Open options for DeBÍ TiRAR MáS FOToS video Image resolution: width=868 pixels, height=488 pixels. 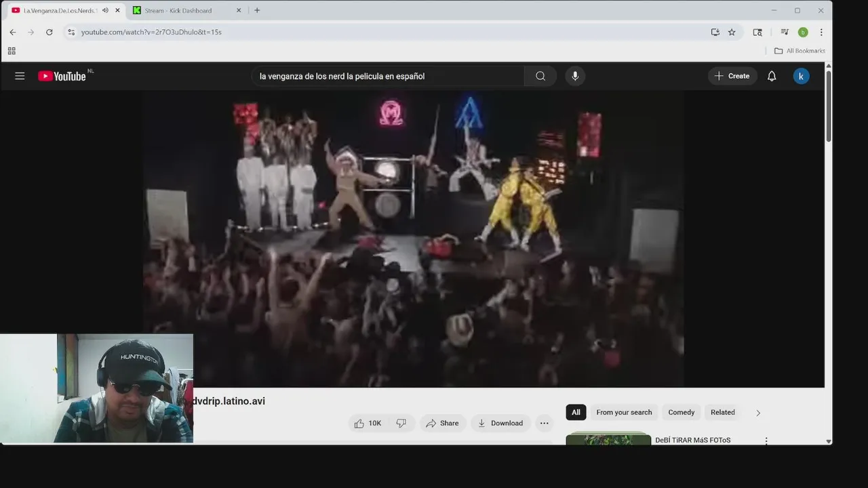pos(766,441)
